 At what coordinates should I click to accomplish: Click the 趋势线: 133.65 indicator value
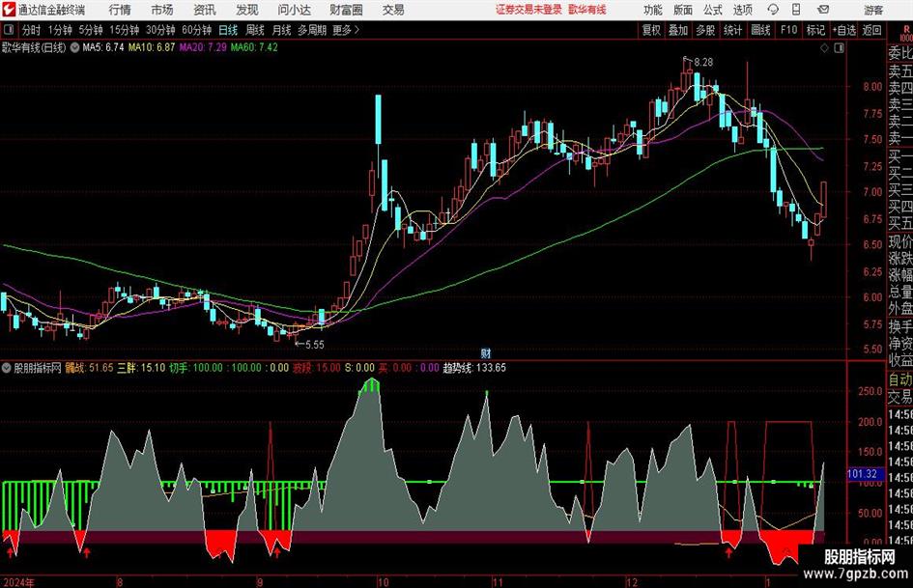pyautogui.click(x=474, y=368)
